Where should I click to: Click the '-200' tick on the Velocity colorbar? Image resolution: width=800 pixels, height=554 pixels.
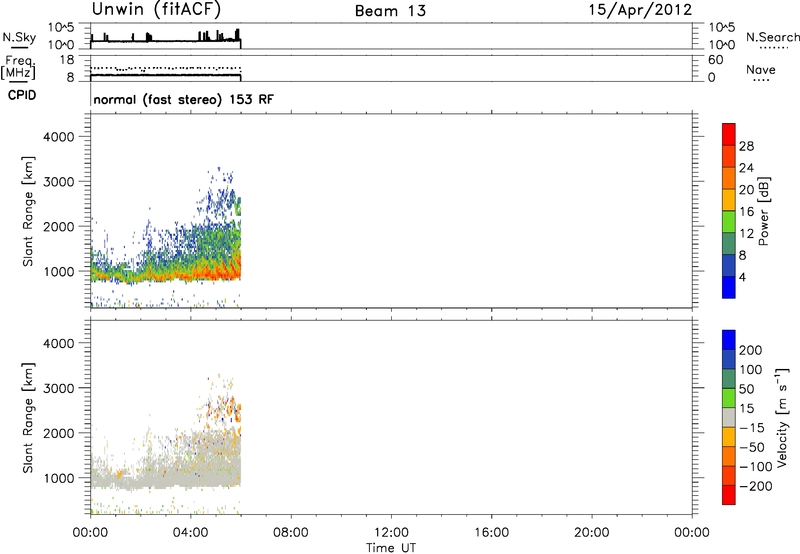click(756, 486)
